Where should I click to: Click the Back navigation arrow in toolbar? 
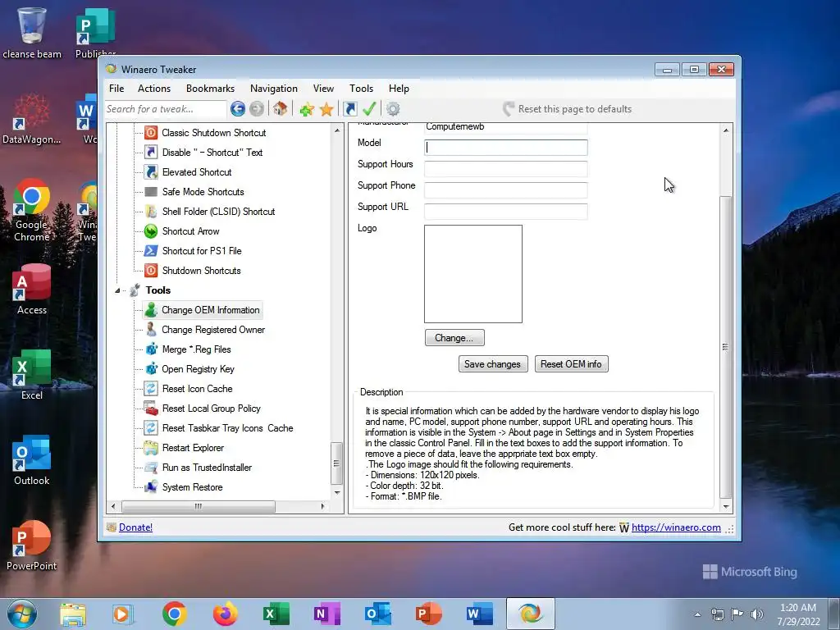(x=238, y=109)
